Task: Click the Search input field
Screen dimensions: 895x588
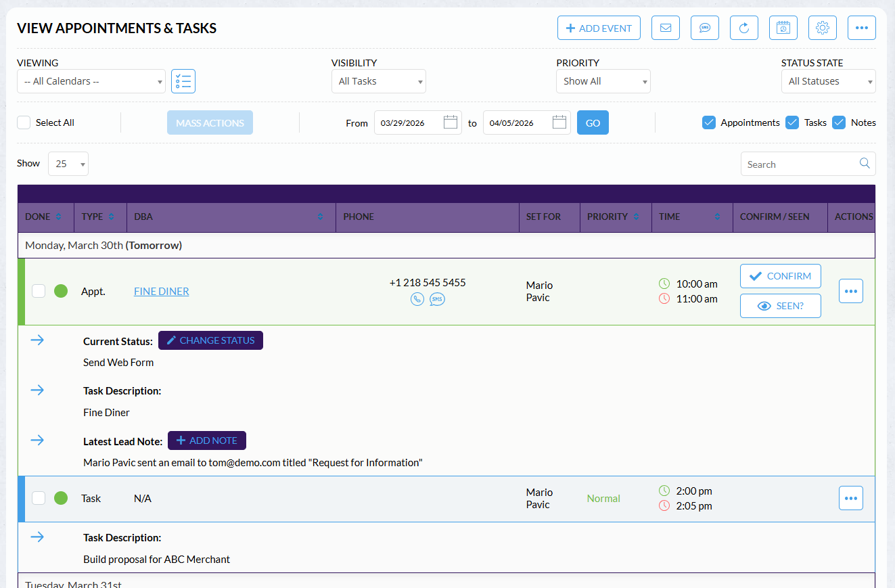Action: pyautogui.click(x=799, y=164)
